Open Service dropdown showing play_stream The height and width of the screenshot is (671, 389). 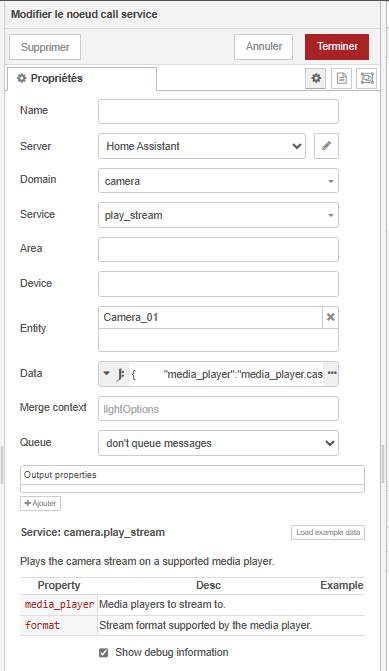(218, 215)
